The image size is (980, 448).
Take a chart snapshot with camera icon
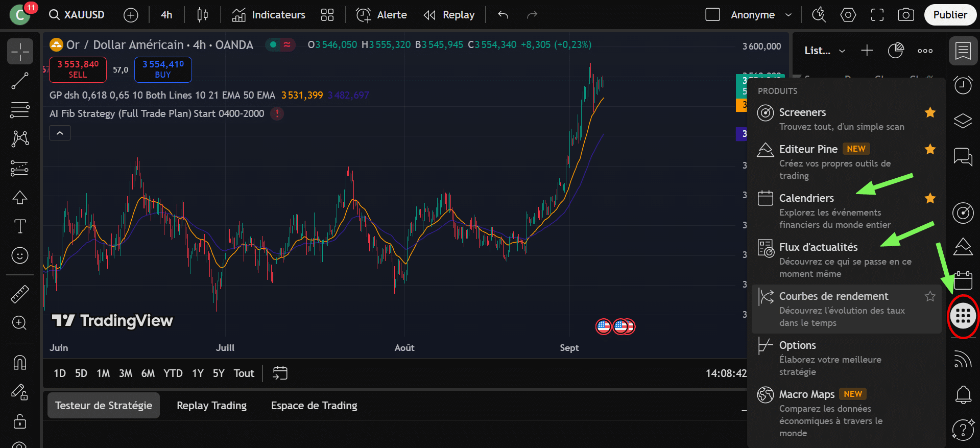pyautogui.click(x=905, y=15)
